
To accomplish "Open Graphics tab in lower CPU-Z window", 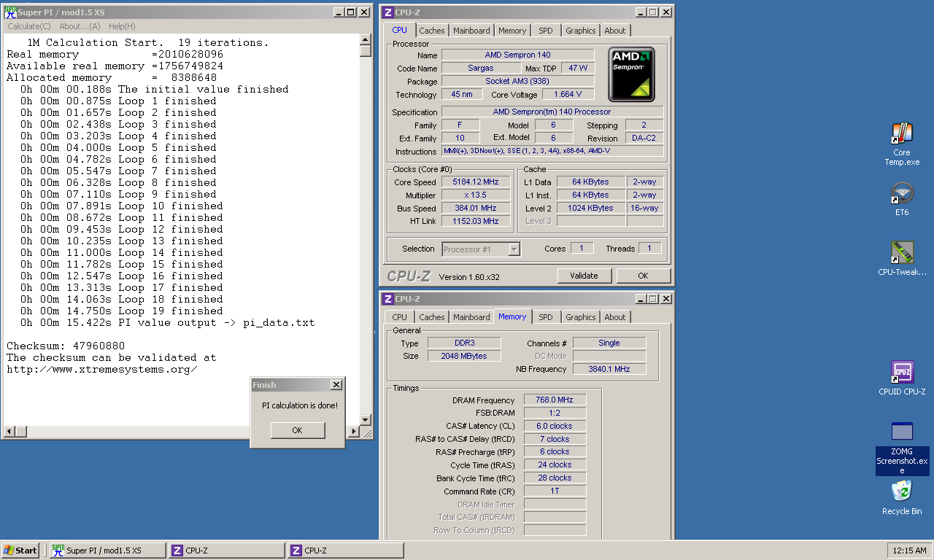I will (581, 317).
